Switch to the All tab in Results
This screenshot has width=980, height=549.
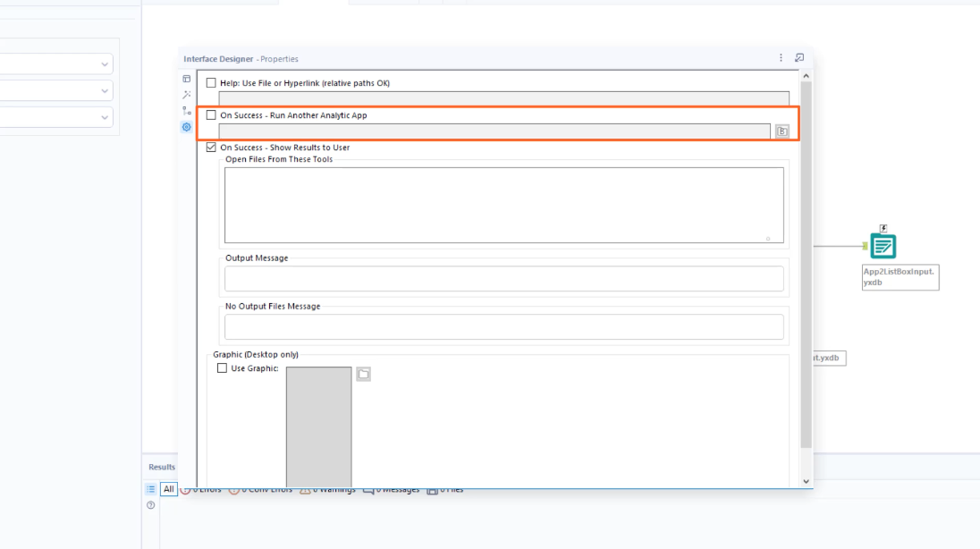pyautogui.click(x=168, y=489)
